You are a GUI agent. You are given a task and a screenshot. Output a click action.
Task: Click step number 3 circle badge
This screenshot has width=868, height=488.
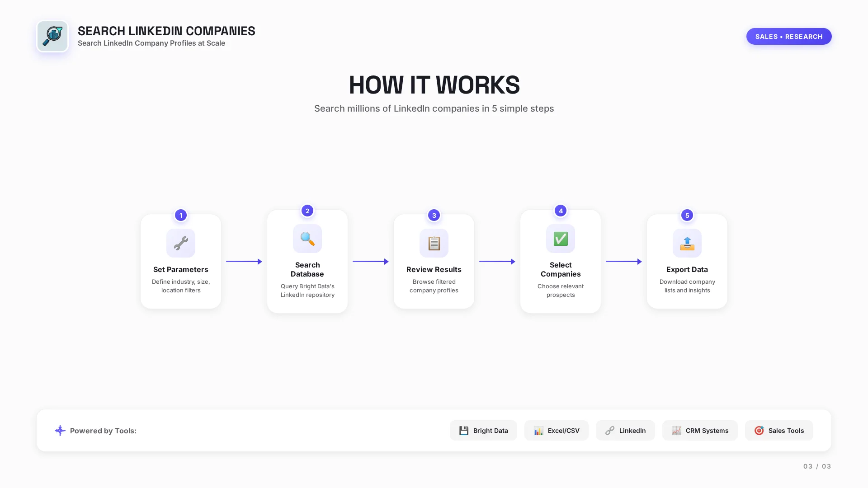click(434, 216)
